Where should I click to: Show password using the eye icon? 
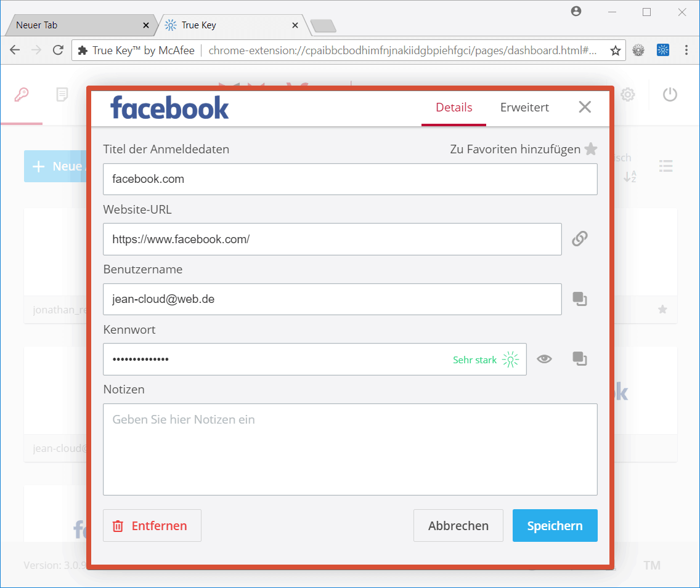click(x=544, y=359)
